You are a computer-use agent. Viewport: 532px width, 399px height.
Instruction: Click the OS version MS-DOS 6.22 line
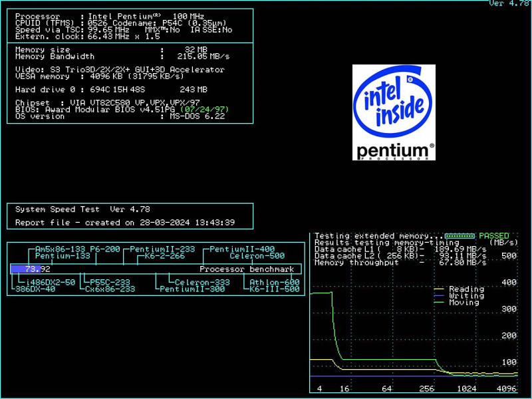[x=120, y=116]
